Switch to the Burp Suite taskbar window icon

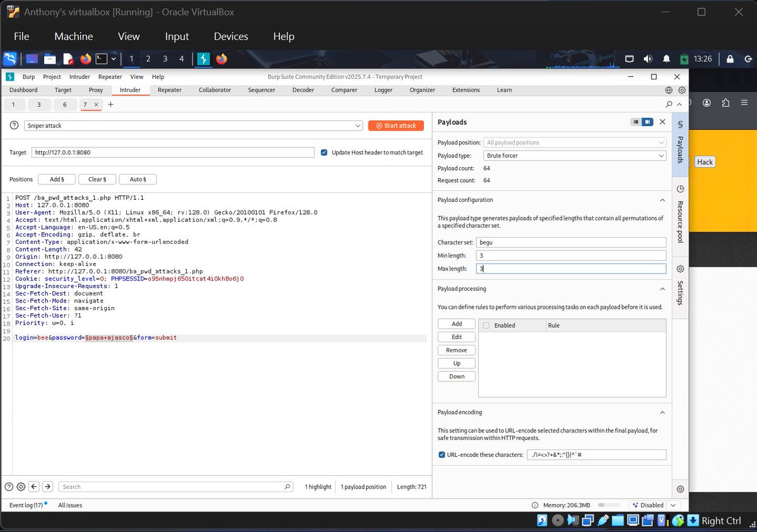[x=203, y=59]
